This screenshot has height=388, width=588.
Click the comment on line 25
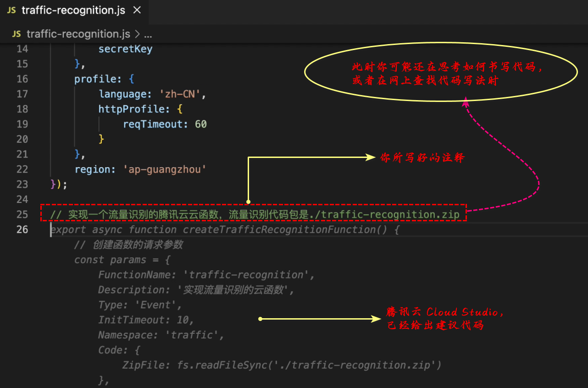point(255,214)
